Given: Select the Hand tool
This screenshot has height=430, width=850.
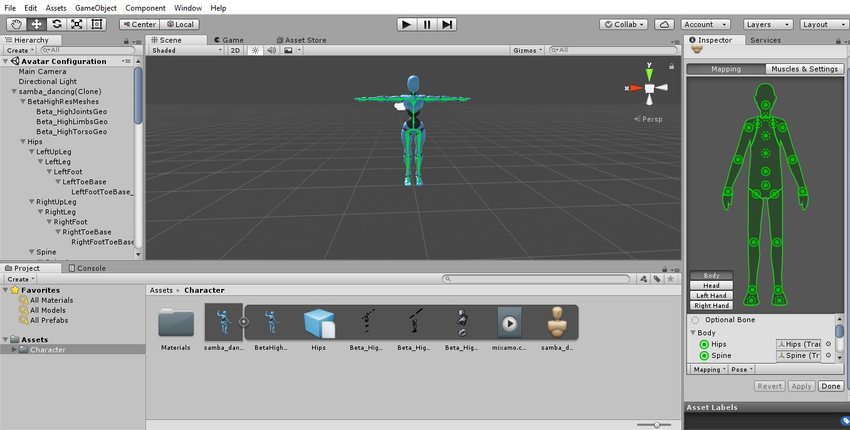Looking at the screenshot, I should coord(17,24).
